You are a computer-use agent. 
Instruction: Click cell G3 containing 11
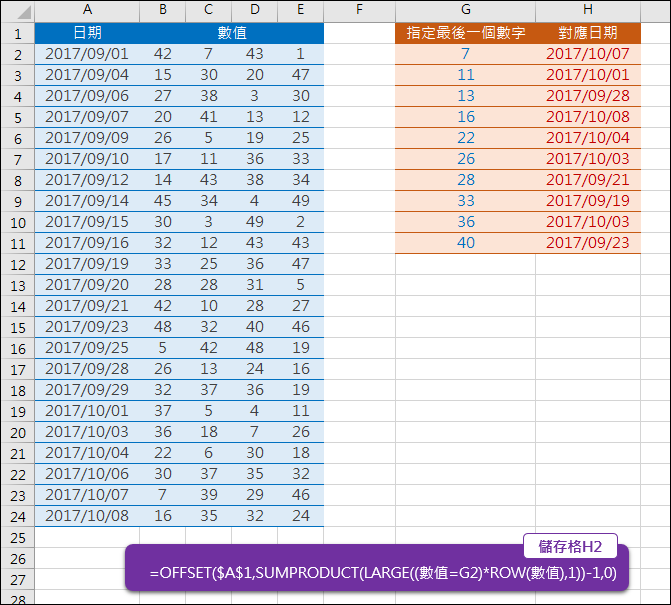[466, 75]
